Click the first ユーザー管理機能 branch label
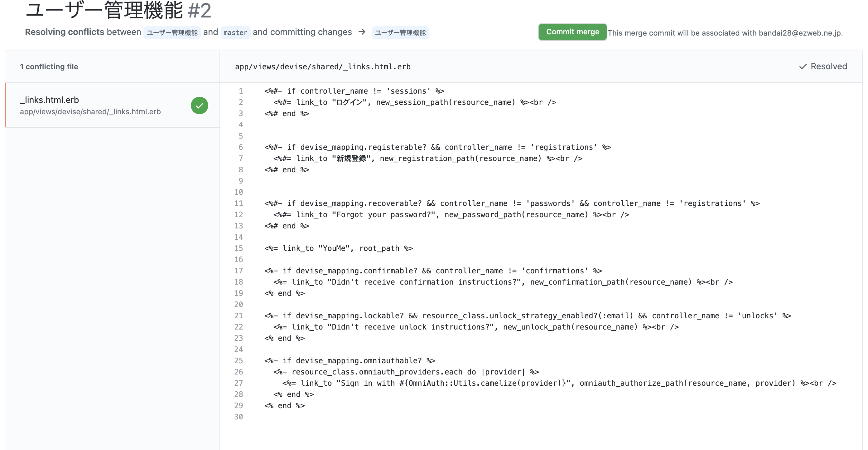868x450 pixels. pyautogui.click(x=172, y=33)
